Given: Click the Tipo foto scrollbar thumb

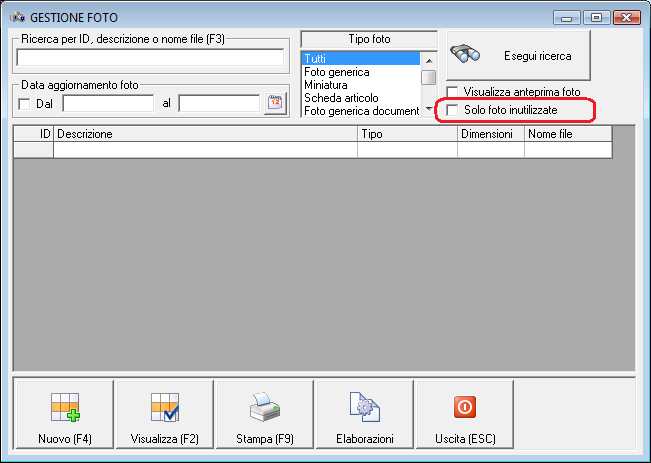Looking at the screenshot, I should (428, 77).
